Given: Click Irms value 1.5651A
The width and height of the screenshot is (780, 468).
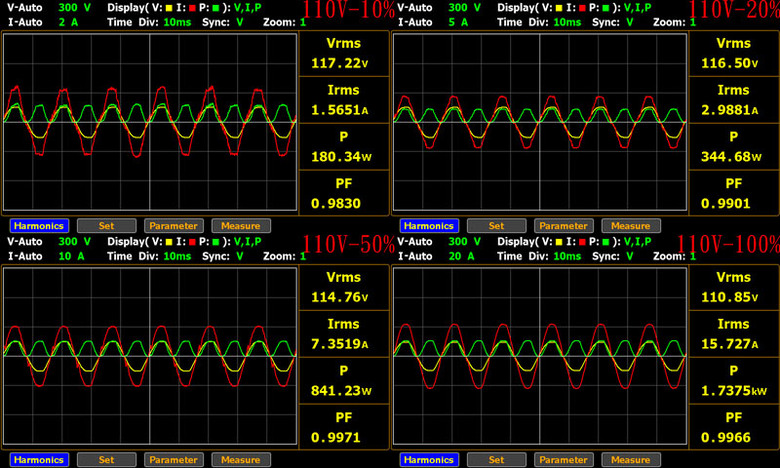Looking at the screenshot, I should click(340, 110).
